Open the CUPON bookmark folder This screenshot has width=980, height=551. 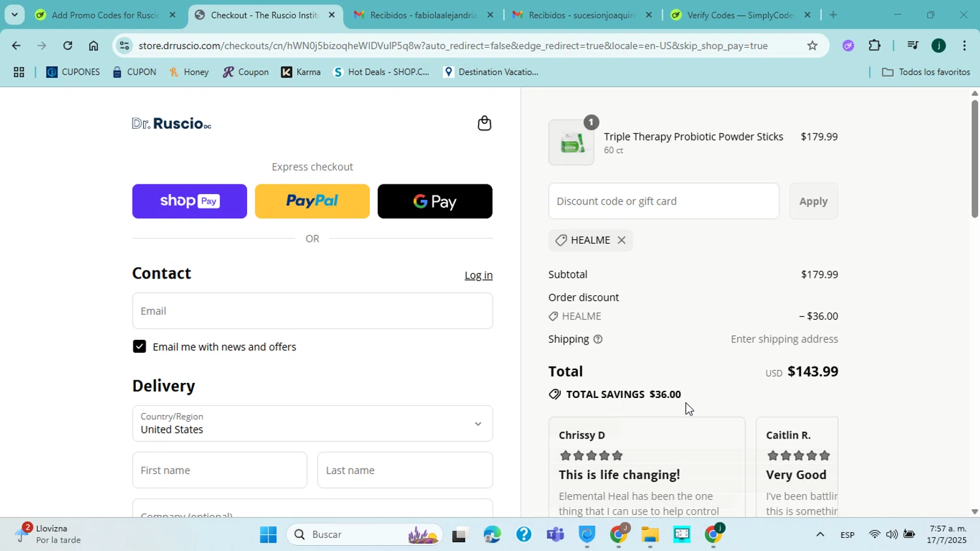tap(135, 73)
